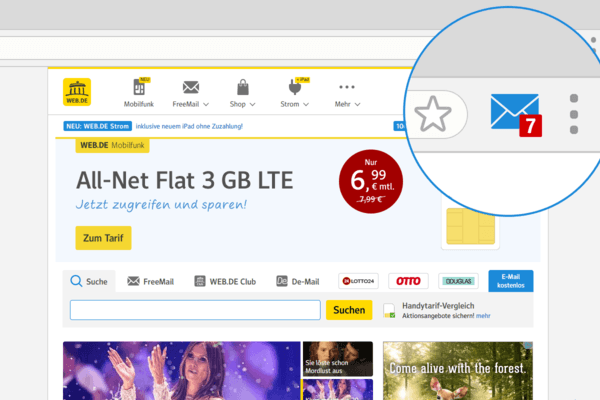Expand the Strom dropdown arrow
600x400 pixels.
306,104
